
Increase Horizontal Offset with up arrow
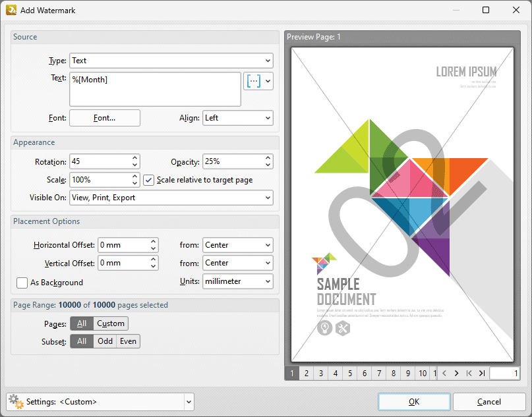click(x=154, y=241)
